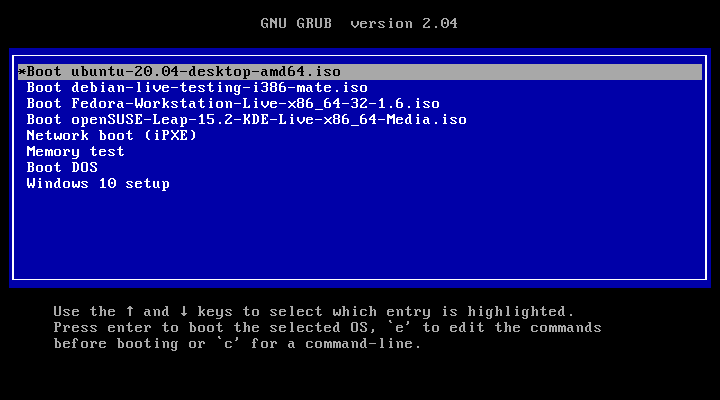Select Boot ubuntu-20.04-desktop-amd64.iso entry

360,72
